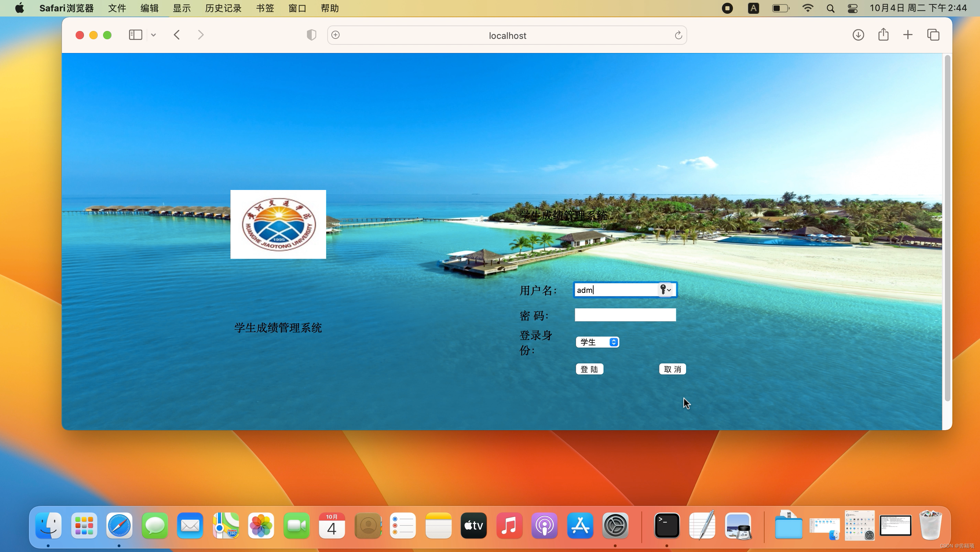Viewport: 980px width, 552px height.
Task: Click the date and time in menu bar
Action: tap(918, 8)
